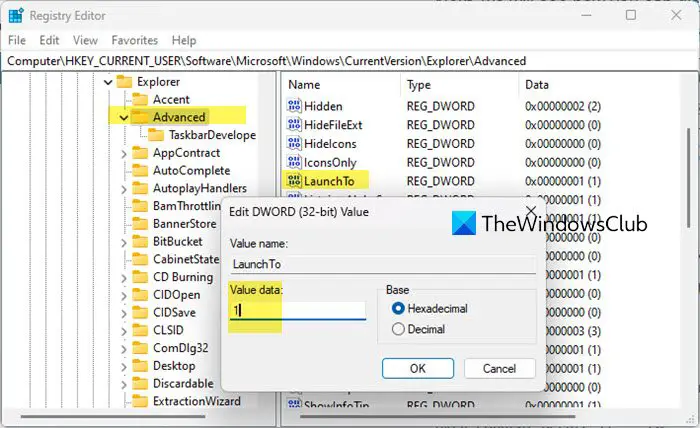Click the values pane vertical scrollbar thumb
This screenshot has width=700, height=428.
coord(688,176)
